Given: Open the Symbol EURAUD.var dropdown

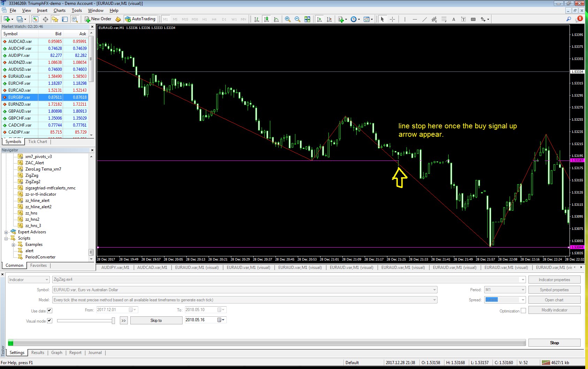Looking at the screenshot, I should pos(245,290).
